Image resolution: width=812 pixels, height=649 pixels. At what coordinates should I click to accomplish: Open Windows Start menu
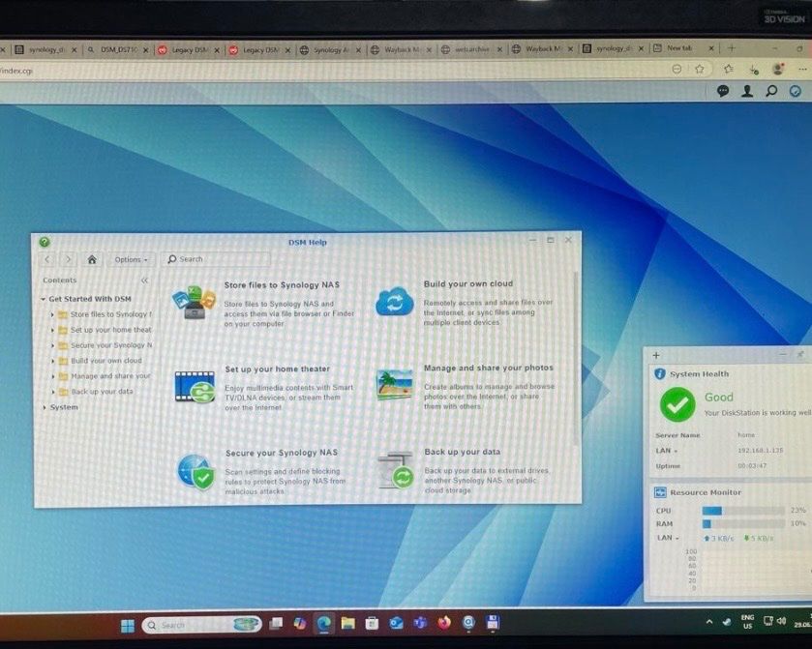(128, 626)
